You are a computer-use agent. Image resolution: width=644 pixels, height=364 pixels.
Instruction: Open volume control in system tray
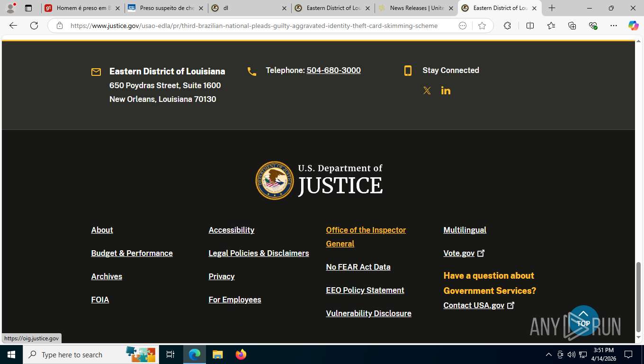pyautogui.click(x=571, y=355)
